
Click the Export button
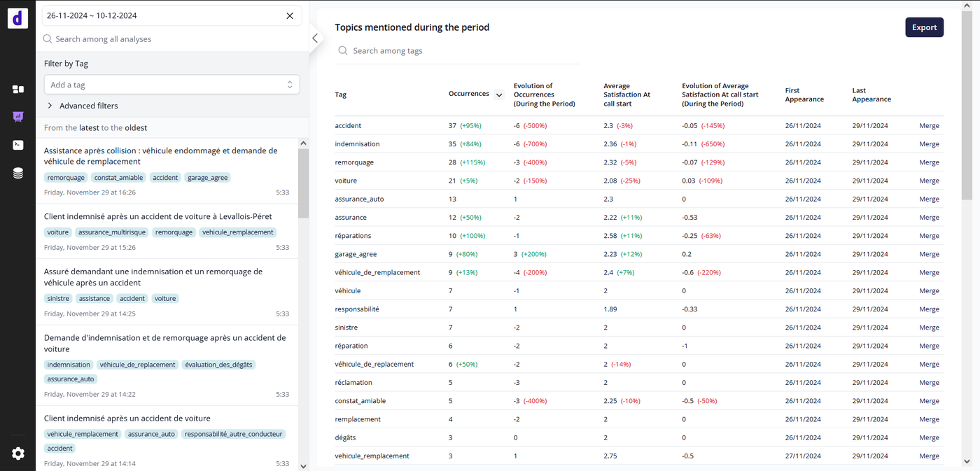(924, 27)
